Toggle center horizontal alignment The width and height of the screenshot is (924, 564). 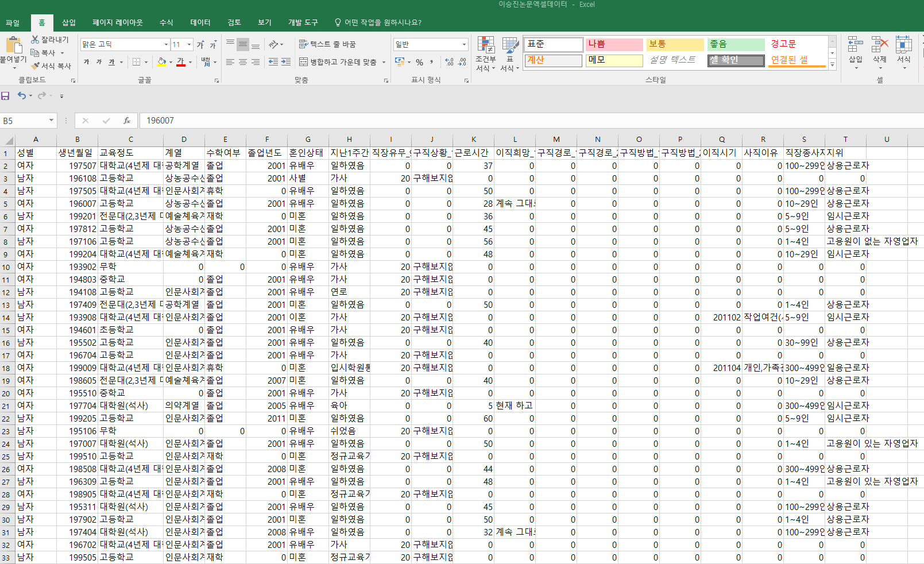pyautogui.click(x=243, y=62)
